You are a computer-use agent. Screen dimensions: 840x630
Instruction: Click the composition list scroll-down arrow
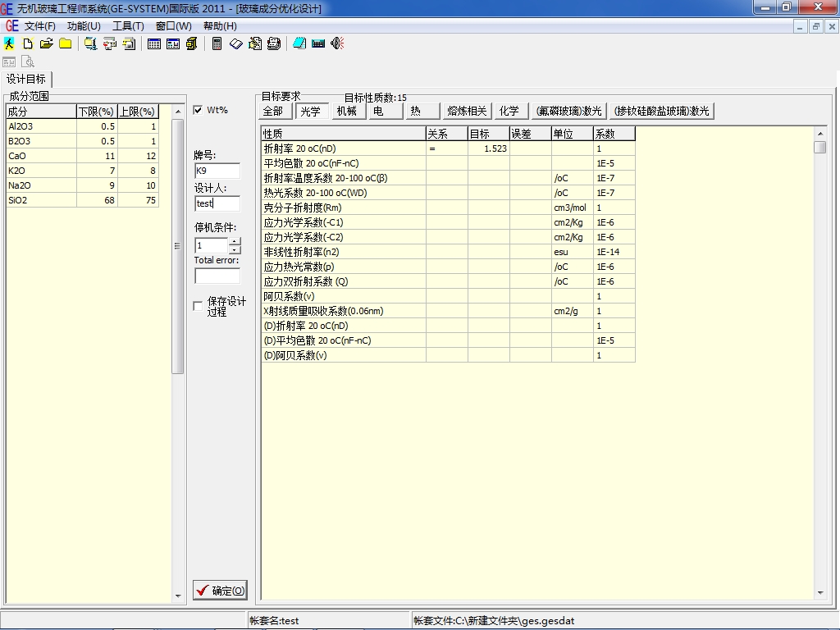pyautogui.click(x=178, y=596)
